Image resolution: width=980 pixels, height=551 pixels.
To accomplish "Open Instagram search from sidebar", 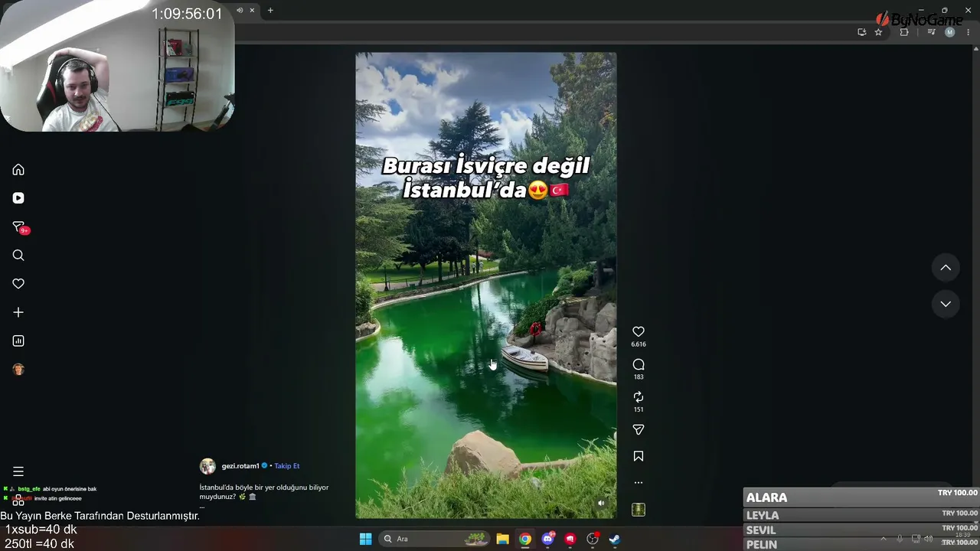I will 18,256.
